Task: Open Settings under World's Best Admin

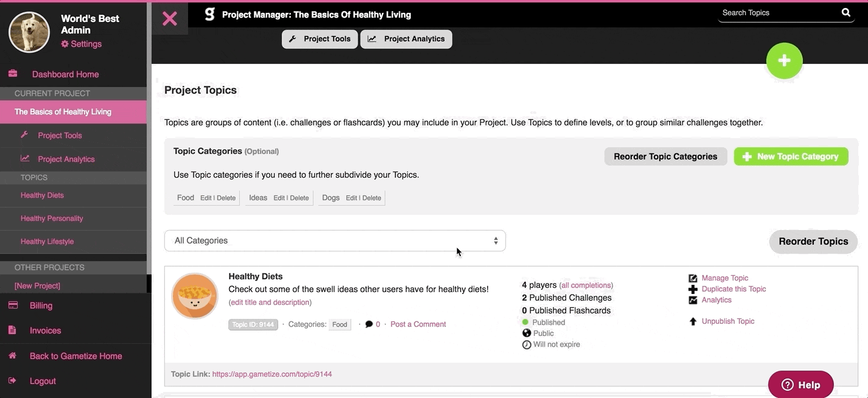Action: pos(86,44)
